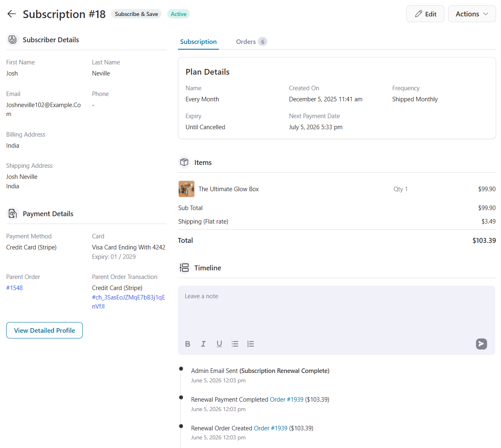The image size is (501, 448).
Task: Click 'Credit Card (Stripe)' payment method value
Action: [x=31, y=247]
